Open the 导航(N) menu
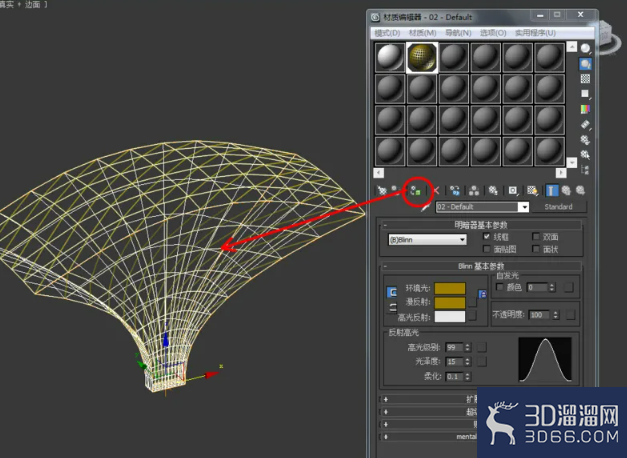The width and height of the screenshot is (627, 458). pos(458,33)
